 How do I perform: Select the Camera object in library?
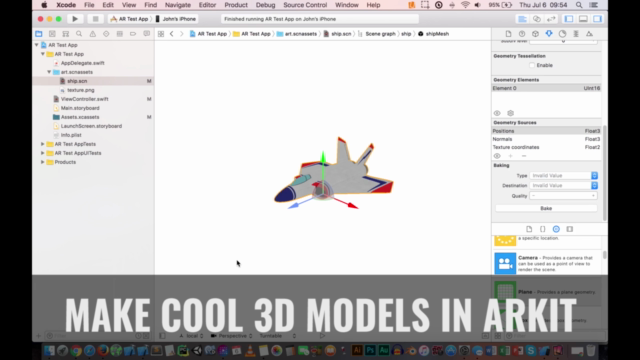547,264
